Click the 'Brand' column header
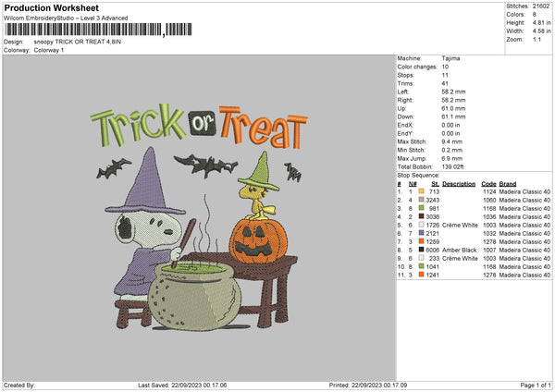This screenshot has width=555, height=392. 508,184
